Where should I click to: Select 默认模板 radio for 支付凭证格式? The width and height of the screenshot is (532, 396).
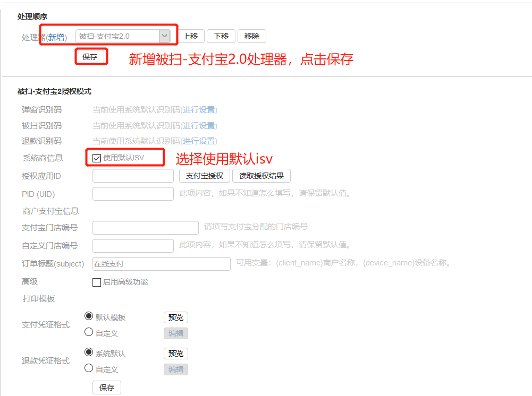[89, 316]
